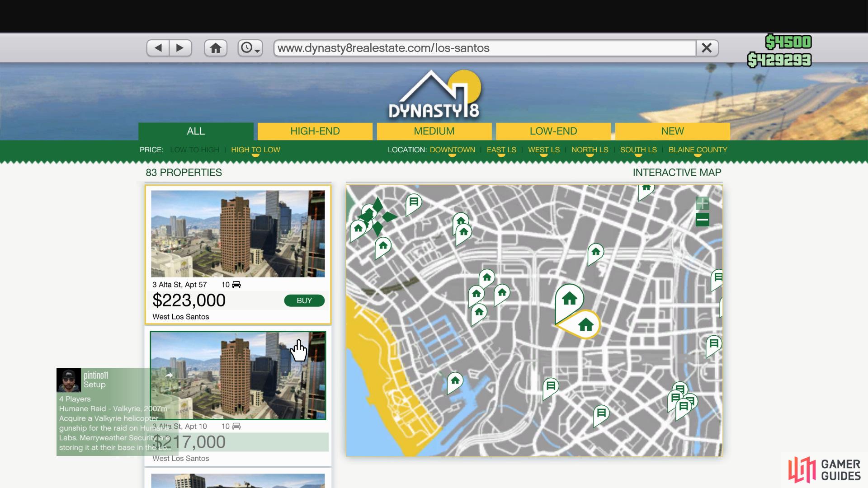Go to the browser home page icon

(216, 48)
